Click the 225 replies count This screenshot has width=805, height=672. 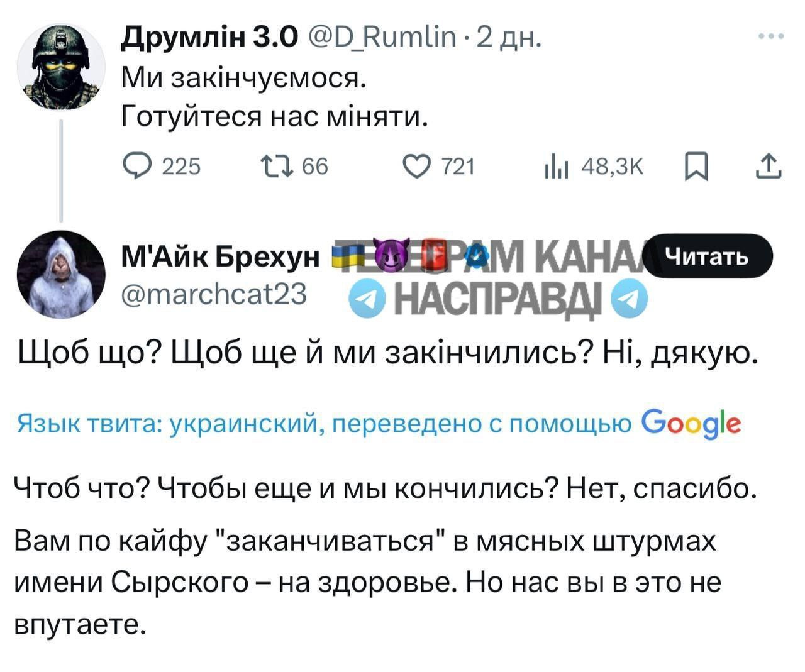pos(181,167)
